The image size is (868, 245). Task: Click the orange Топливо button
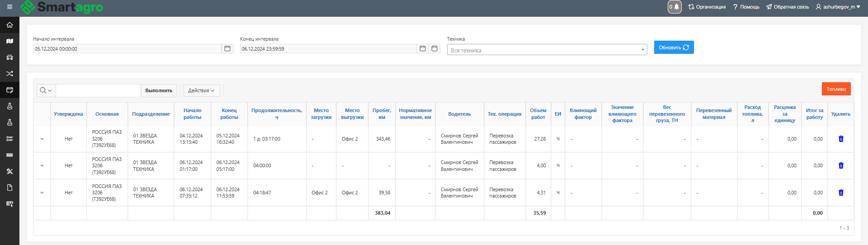836,89
